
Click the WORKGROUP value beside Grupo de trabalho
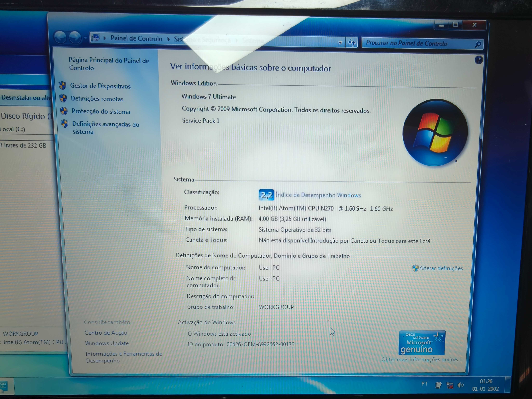[x=276, y=307]
